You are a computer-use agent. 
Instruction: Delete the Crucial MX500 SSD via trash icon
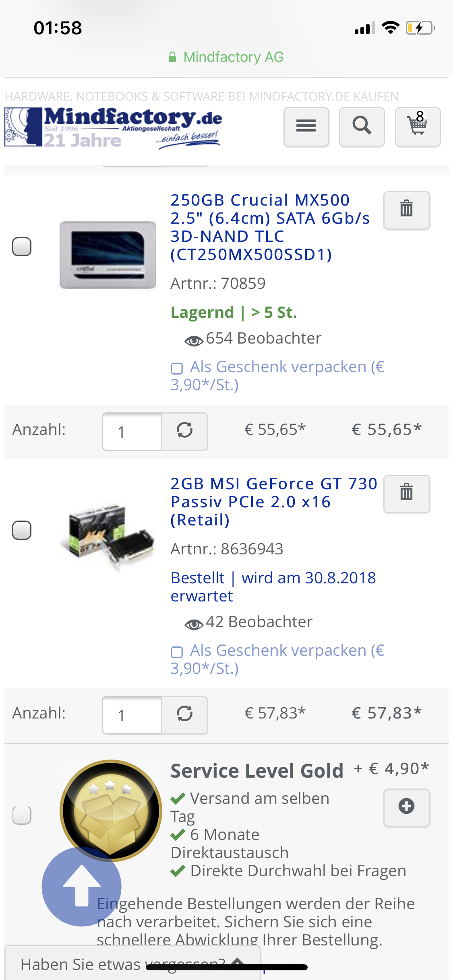pos(406,210)
